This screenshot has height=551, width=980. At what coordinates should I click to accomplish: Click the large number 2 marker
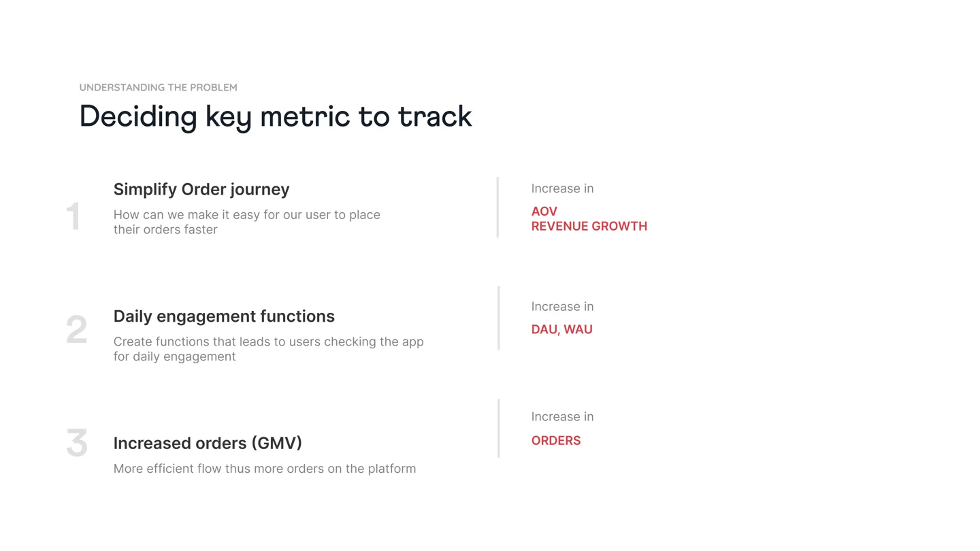point(76,330)
